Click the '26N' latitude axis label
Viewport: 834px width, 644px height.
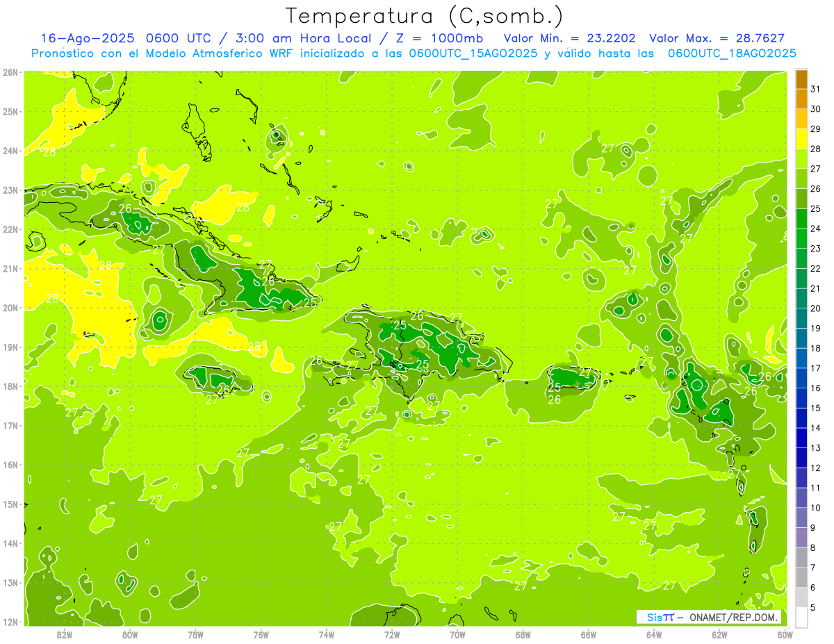click(10, 72)
